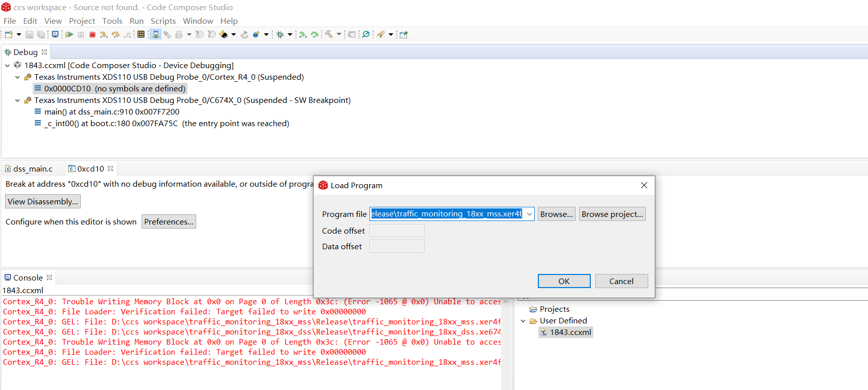Image resolution: width=868 pixels, height=390 pixels.
Task: Click the Build hammer icon
Action: click(x=329, y=34)
